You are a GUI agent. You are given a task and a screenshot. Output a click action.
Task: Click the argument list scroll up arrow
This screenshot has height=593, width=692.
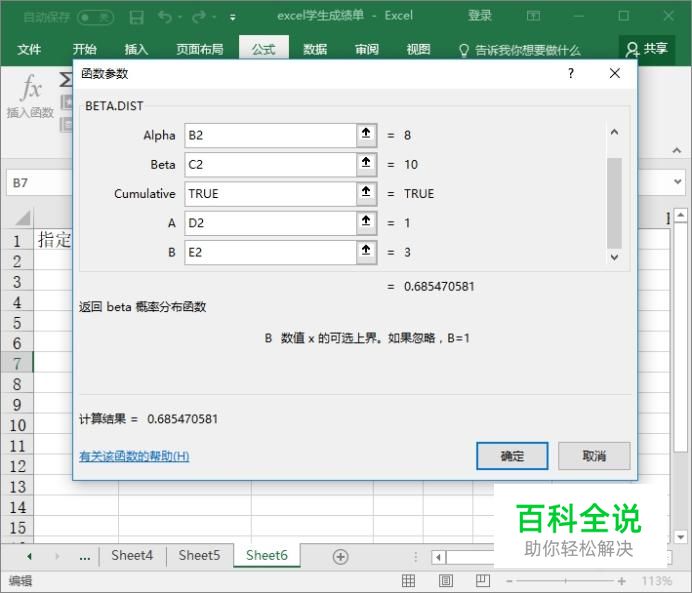(x=614, y=132)
